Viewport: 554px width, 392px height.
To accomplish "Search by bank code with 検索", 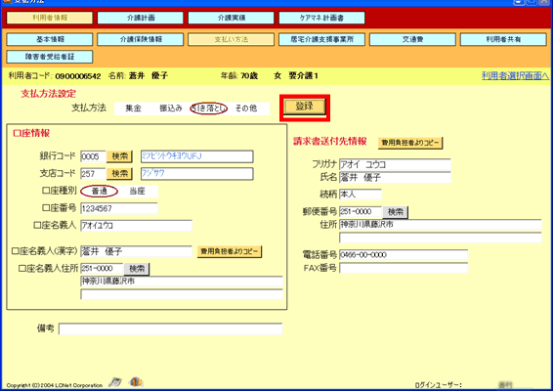I will (x=120, y=156).
